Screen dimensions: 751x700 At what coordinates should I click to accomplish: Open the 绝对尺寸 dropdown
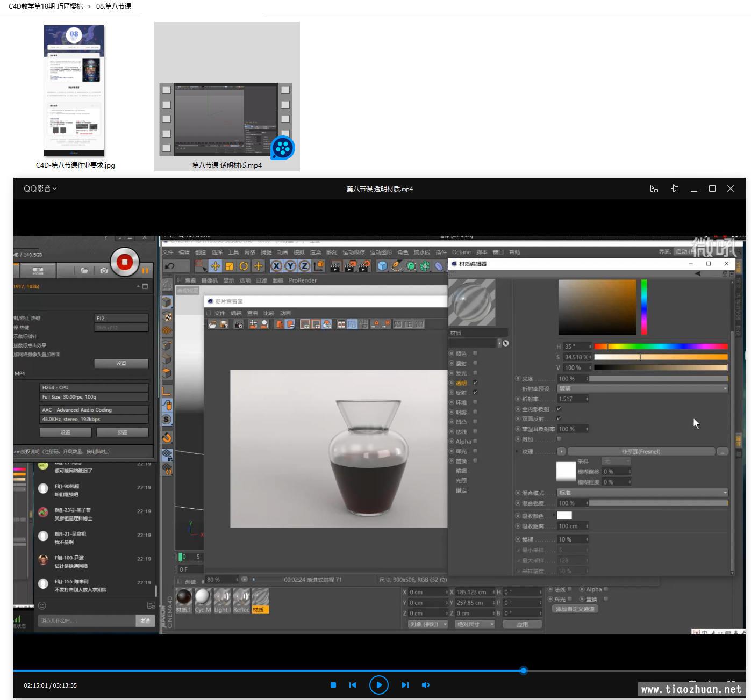475,624
